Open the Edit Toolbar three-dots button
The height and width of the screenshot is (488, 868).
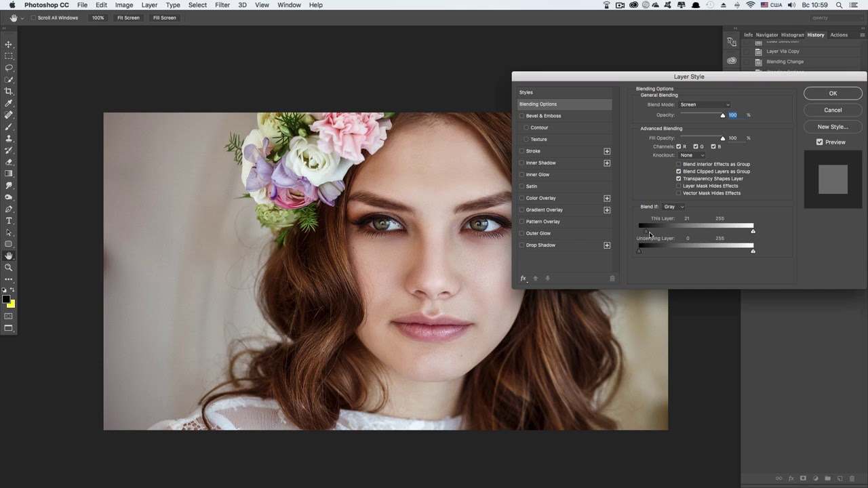tap(9, 279)
